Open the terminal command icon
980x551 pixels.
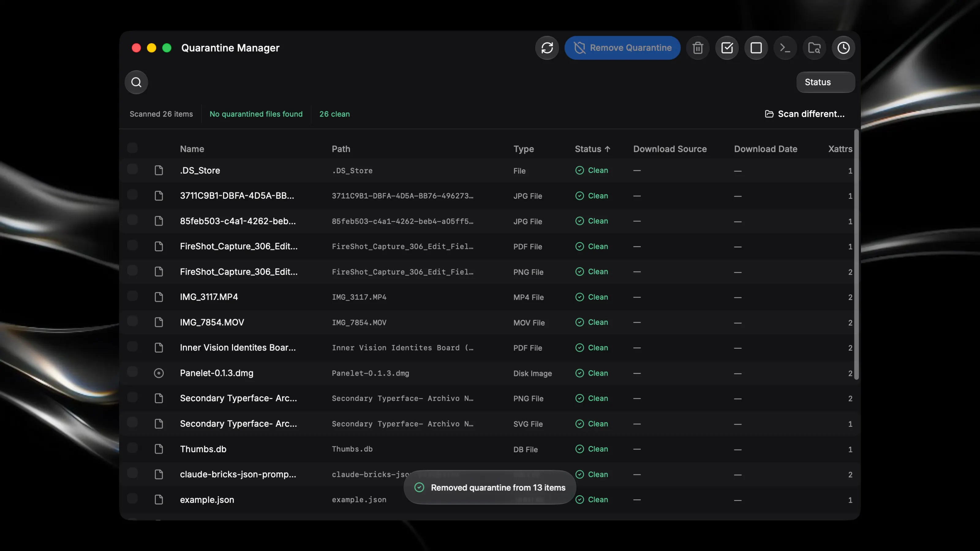pyautogui.click(x=785, y=48)
